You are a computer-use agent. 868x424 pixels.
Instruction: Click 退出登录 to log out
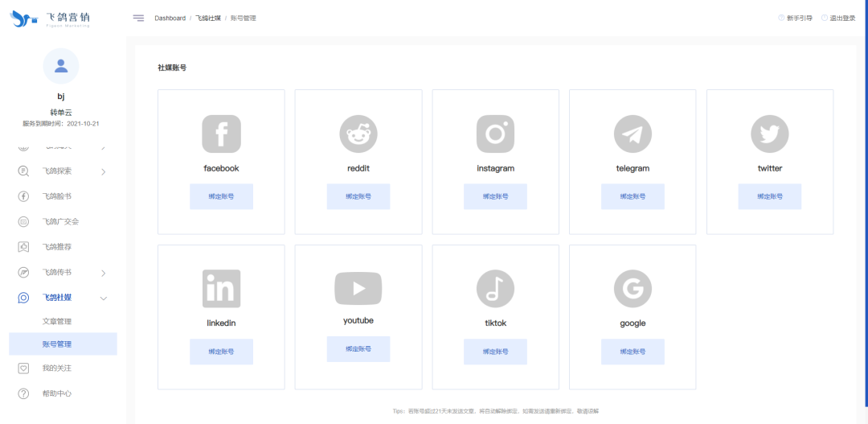[842, 18]
